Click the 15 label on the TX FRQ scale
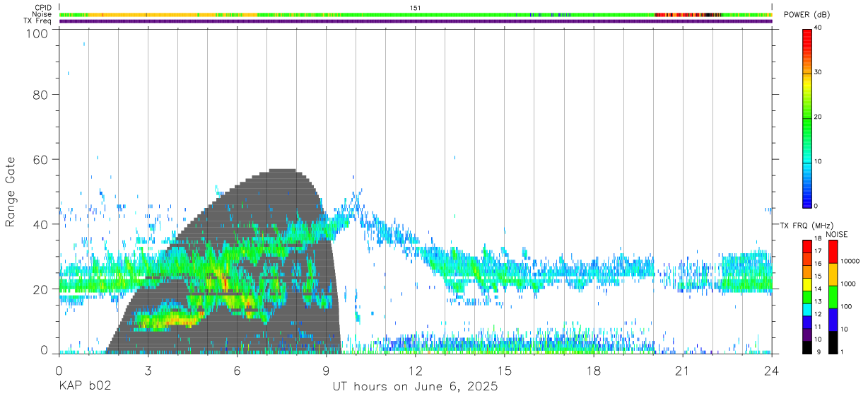This screenshot has height=401, width=868. (817, 277)
